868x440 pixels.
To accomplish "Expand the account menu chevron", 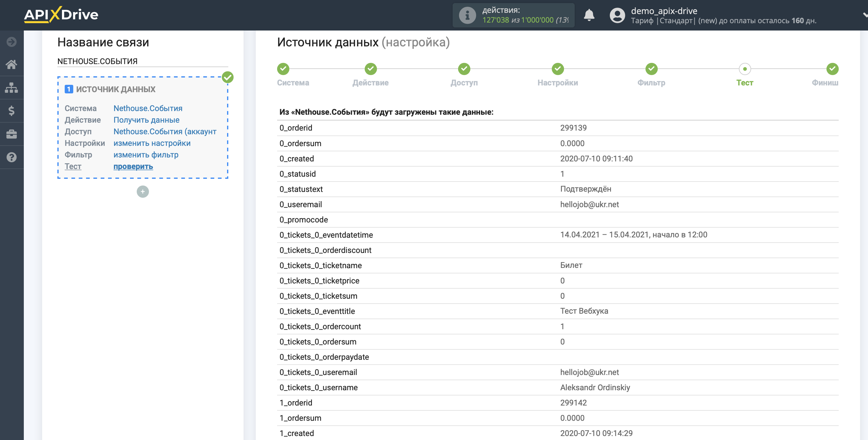I will point(865,15).
